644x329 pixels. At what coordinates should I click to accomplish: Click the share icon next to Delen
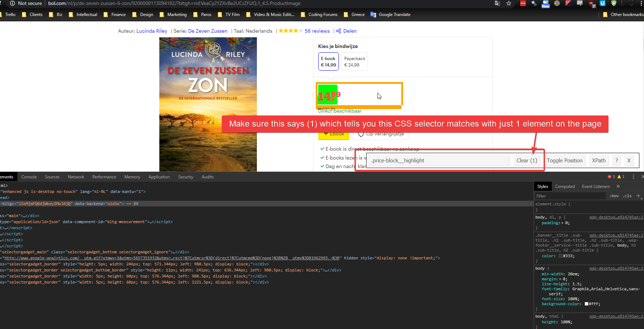tap(338, 31)
